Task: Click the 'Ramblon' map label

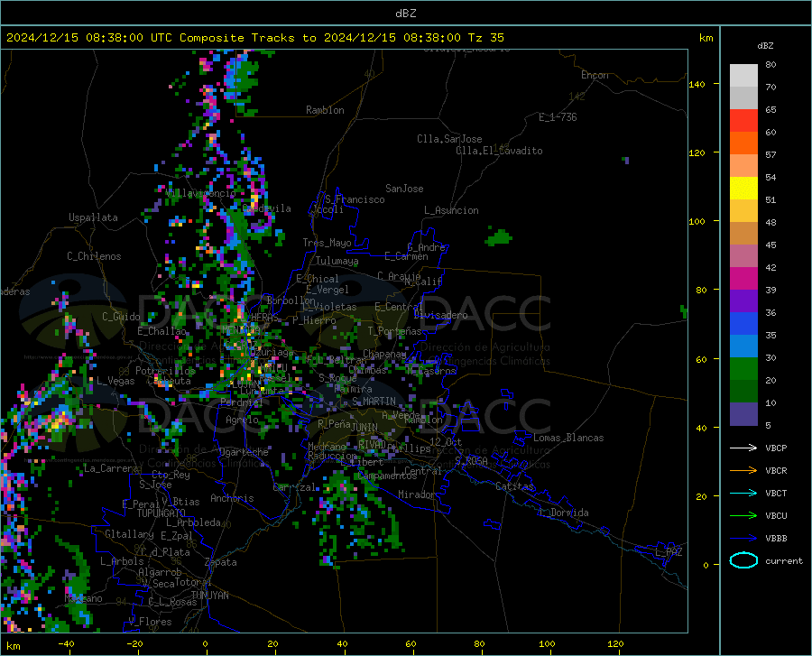Action: [325, 110]
